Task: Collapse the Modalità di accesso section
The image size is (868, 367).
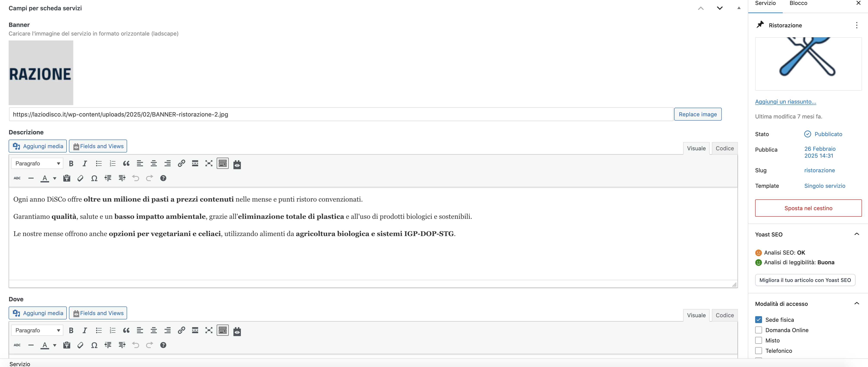Action: click(x=857, y=304)
